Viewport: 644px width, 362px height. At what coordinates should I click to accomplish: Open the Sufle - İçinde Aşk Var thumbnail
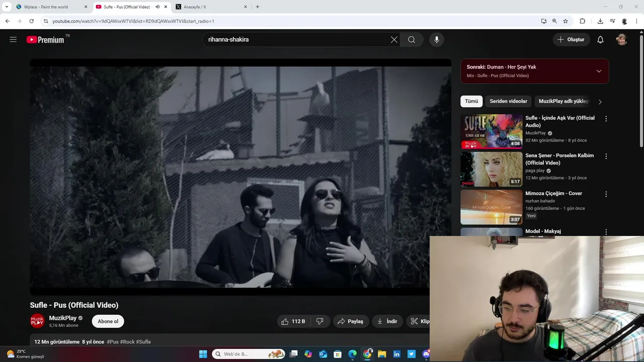[x=491, y=131]
